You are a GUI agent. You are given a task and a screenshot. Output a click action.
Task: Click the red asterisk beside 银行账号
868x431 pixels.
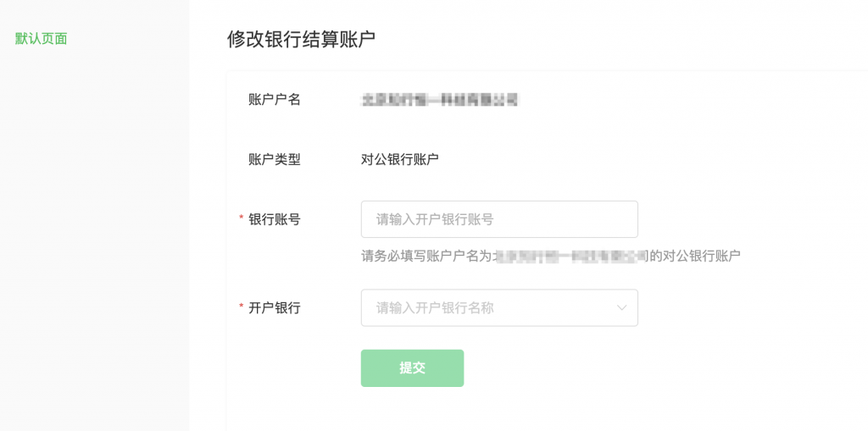click(242, 219)
